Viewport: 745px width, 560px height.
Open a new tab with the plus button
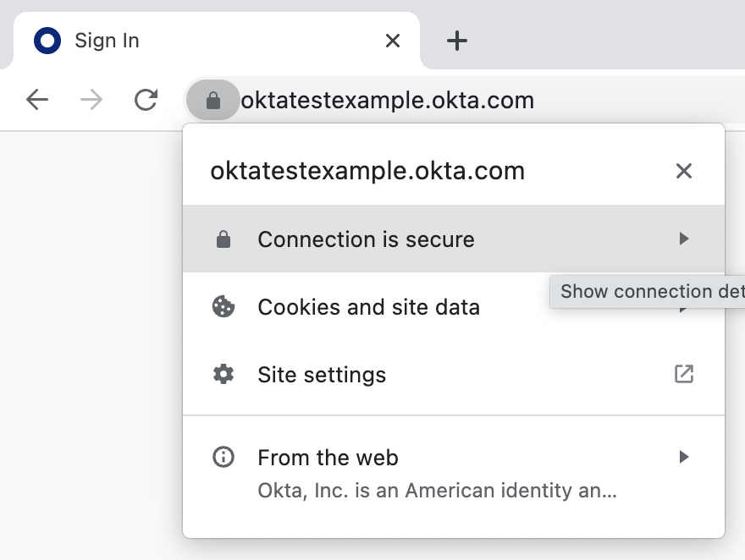(457, 41)
